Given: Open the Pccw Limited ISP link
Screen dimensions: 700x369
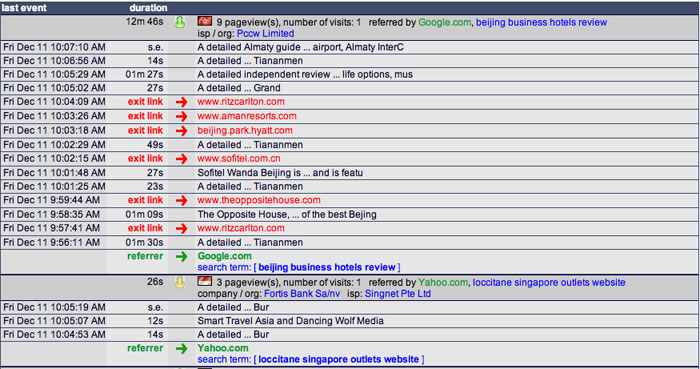Looking at the screenshot, I should 265,33.
